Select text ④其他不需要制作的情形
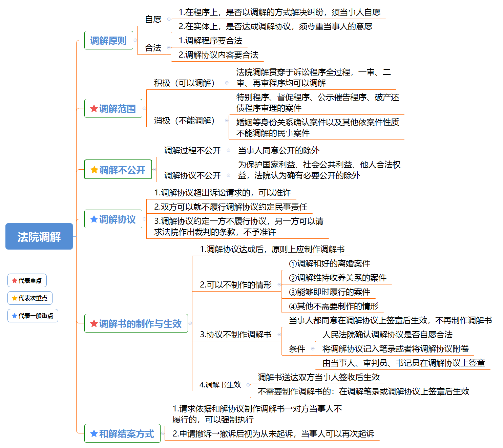 click(334, 306)
